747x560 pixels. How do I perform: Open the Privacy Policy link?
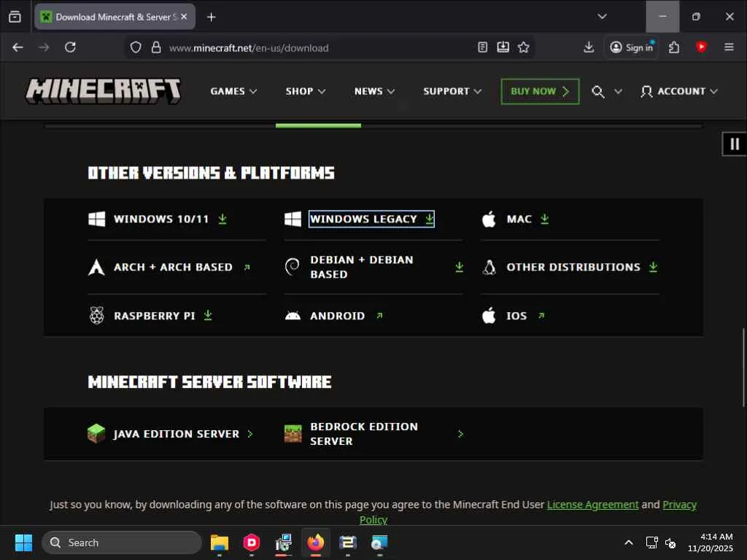tap(679, 505)
